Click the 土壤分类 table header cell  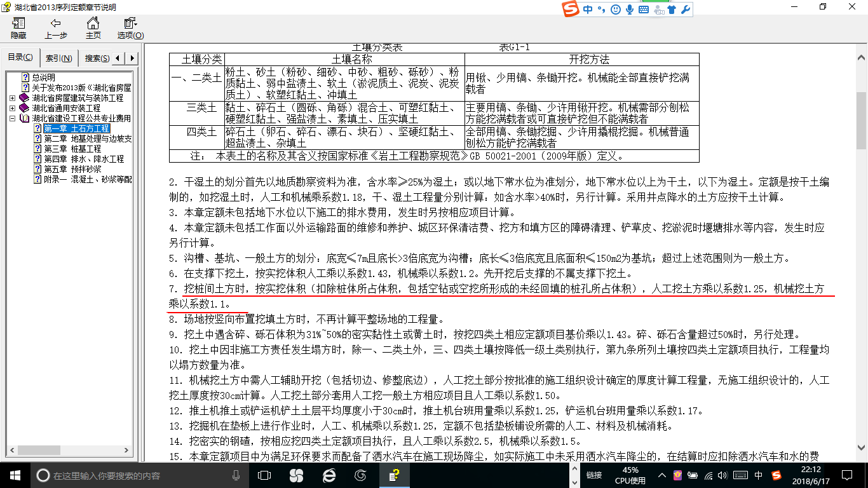click(196, 60)
